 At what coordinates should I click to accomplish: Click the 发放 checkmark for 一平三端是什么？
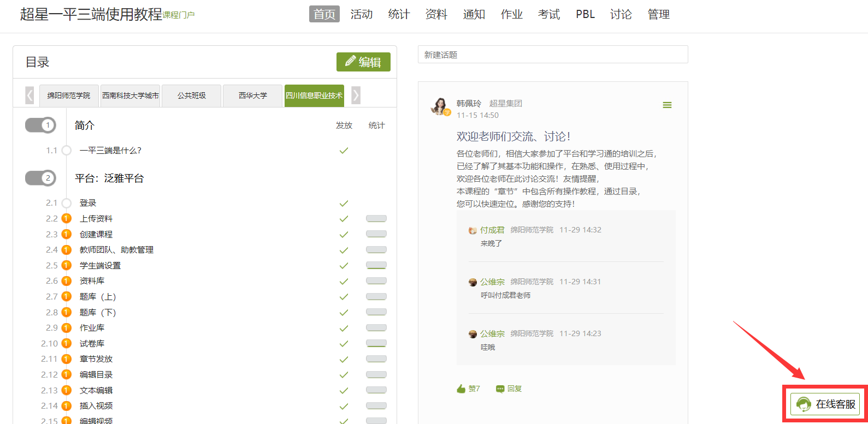pos(344,151)
